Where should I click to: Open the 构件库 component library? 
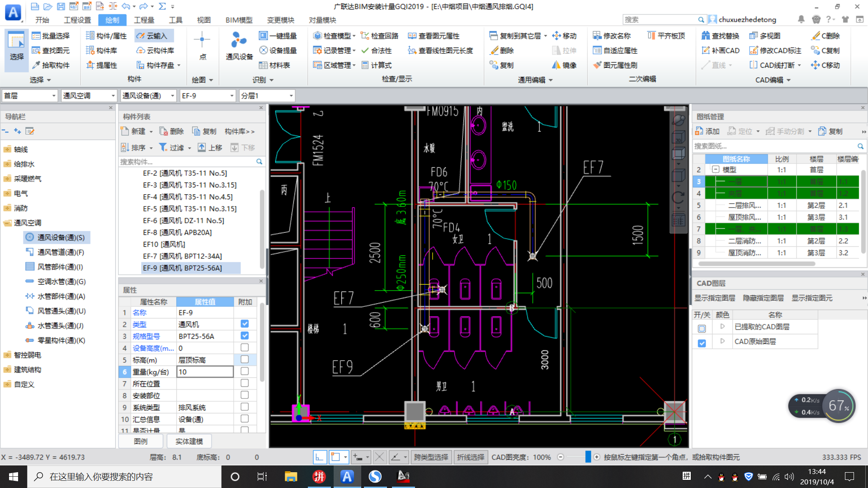[x=102, y=51]
